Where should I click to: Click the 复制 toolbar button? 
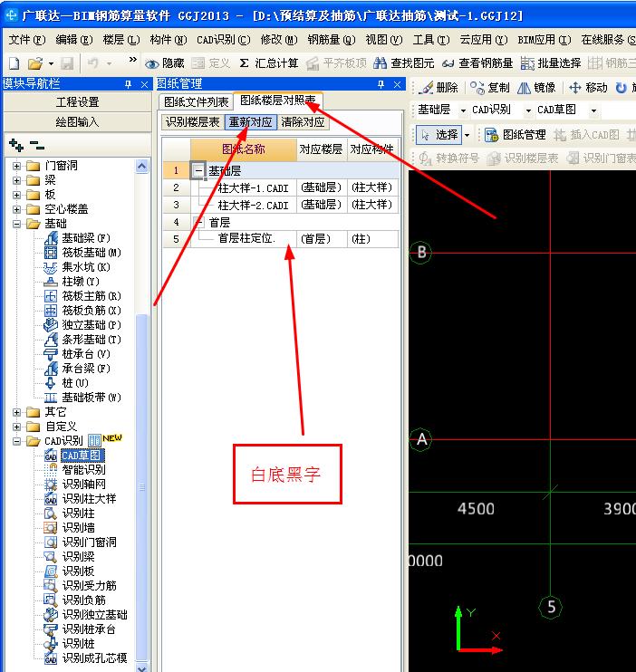489,88
